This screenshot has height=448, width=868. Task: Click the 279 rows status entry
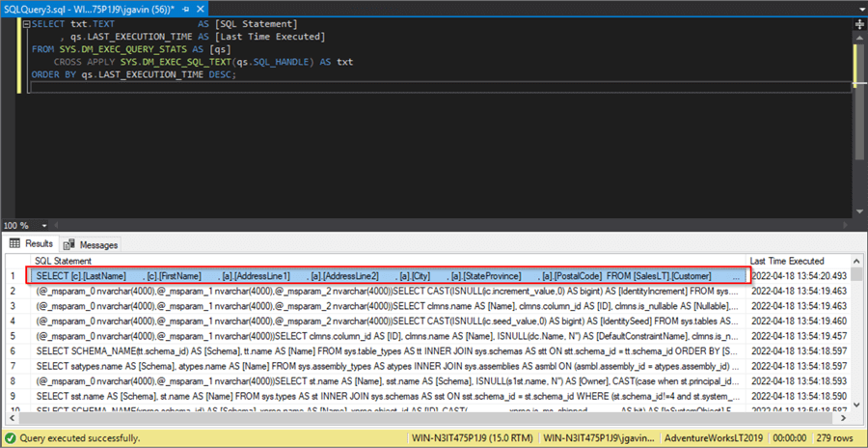tap(836, 438)
